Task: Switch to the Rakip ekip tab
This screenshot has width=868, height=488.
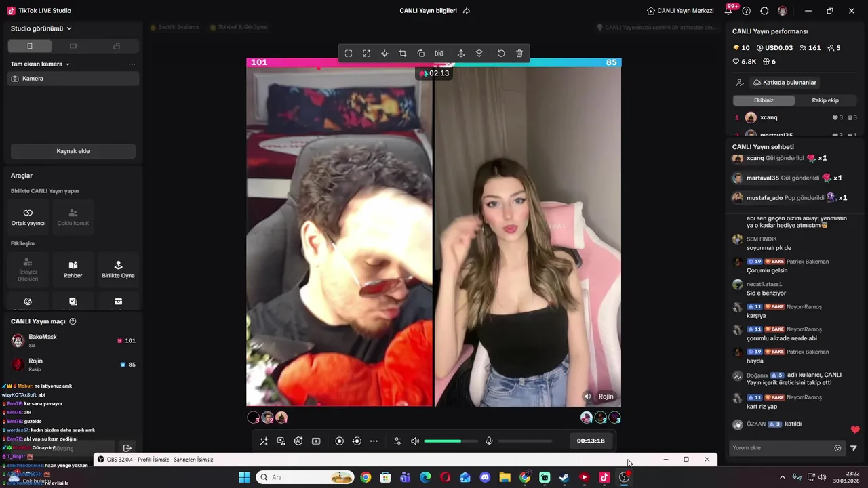Action: pyautogui.click(x=825, y=100)
